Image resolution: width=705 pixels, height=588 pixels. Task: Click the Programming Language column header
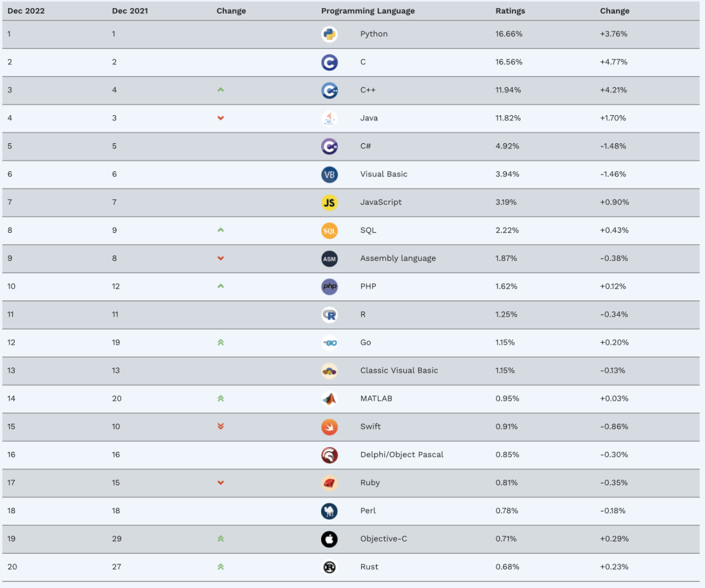coord(368,11)
